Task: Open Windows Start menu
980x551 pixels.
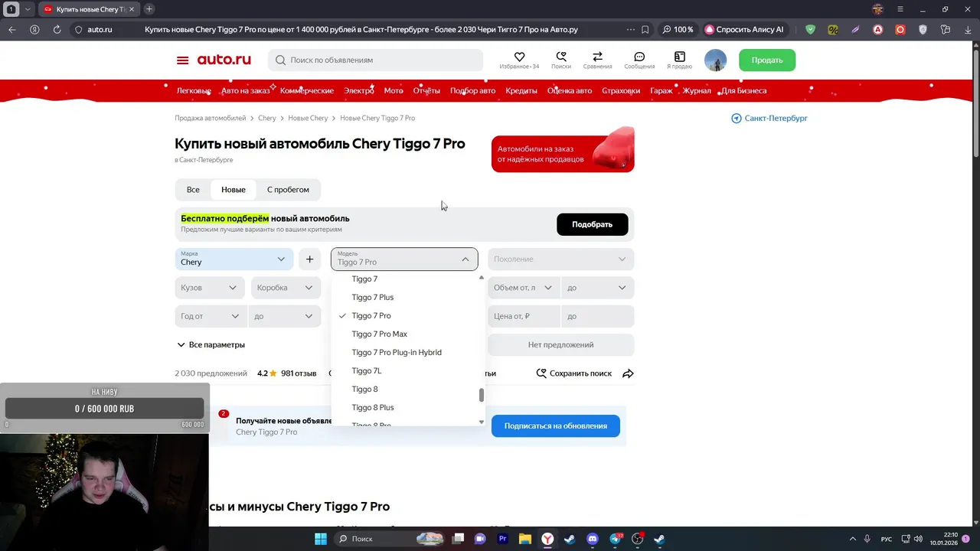Action: pyautogui.click(x=321, y=539)
